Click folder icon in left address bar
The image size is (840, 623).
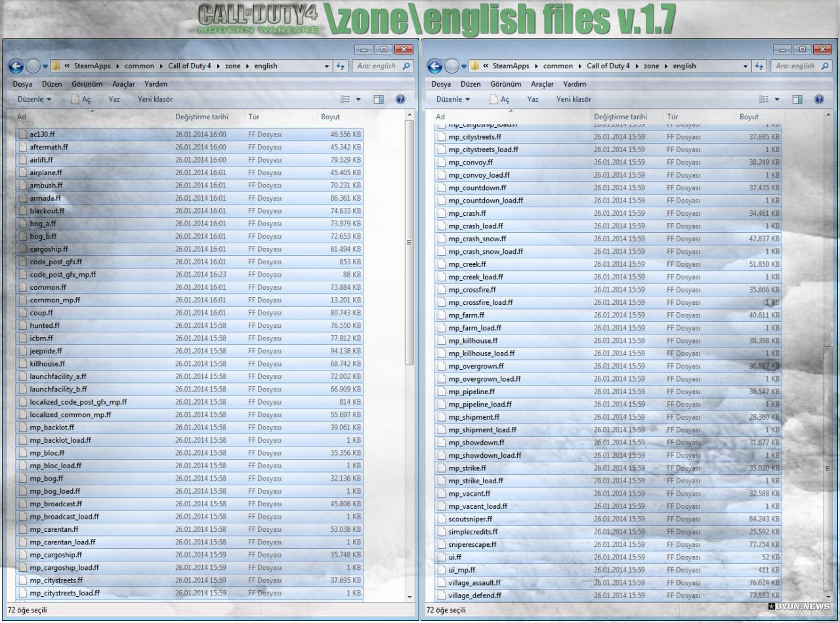56,66
